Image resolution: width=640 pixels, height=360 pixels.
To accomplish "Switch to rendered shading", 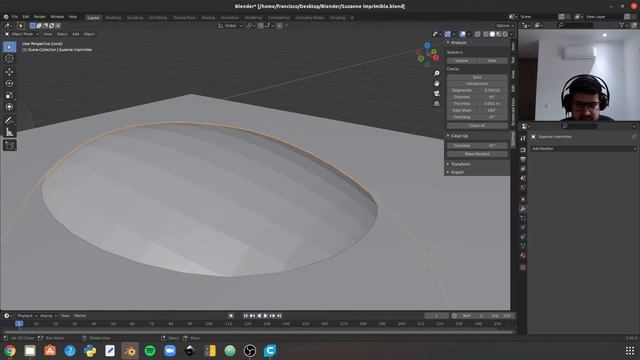I will [x=505, y=34].
